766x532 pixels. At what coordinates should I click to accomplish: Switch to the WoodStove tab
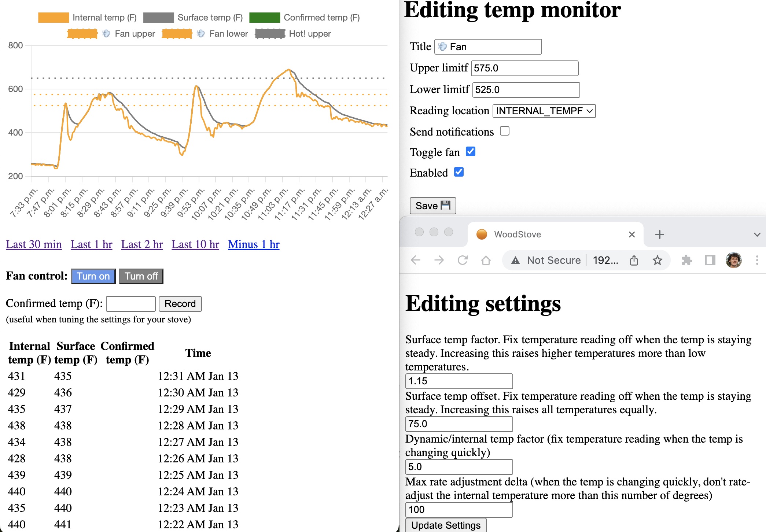click(x=517, y=234)
